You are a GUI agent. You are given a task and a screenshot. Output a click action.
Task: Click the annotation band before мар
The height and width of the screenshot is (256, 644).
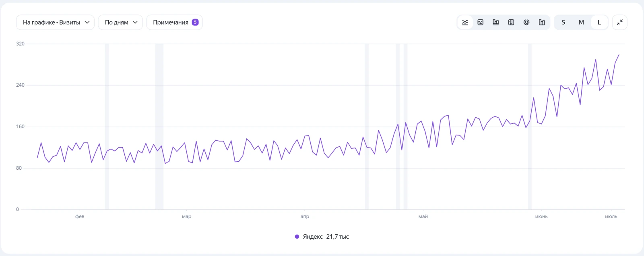coord(159,127)
